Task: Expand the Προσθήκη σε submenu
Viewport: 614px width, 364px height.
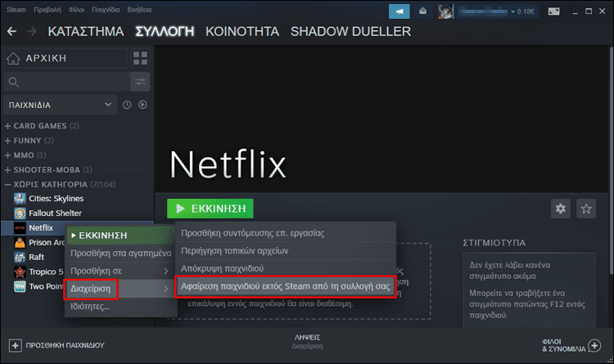Action: tap(120, 272)
